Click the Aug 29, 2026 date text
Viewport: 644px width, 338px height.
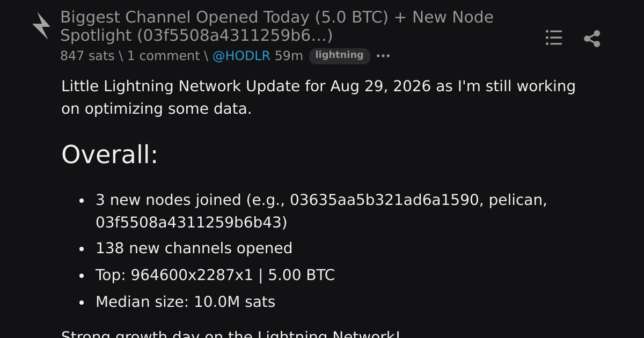coord(380,86)
